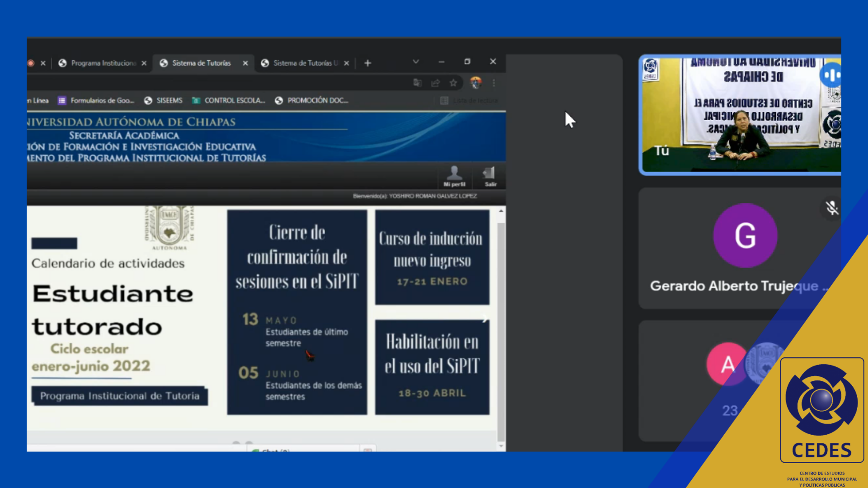The width and height of the screenshot is (868, 488).
Task: Select the Tú presenter video tile
Action: [x=740, y=115]
